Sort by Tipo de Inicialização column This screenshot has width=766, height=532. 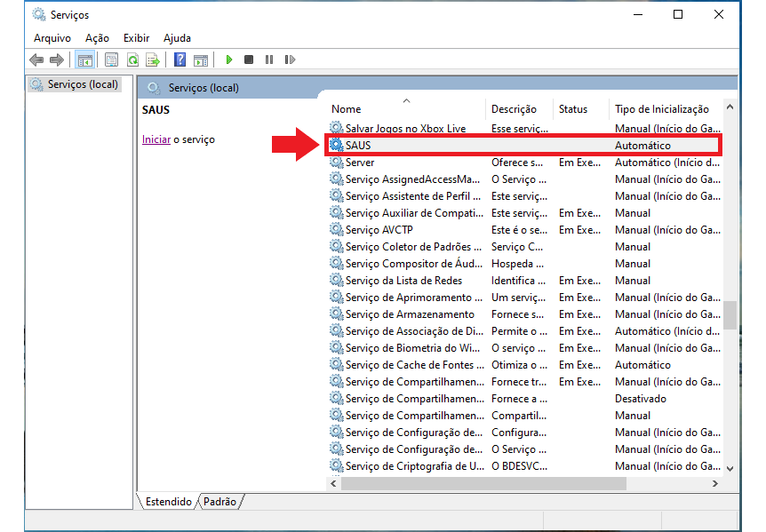pos(661,109)
